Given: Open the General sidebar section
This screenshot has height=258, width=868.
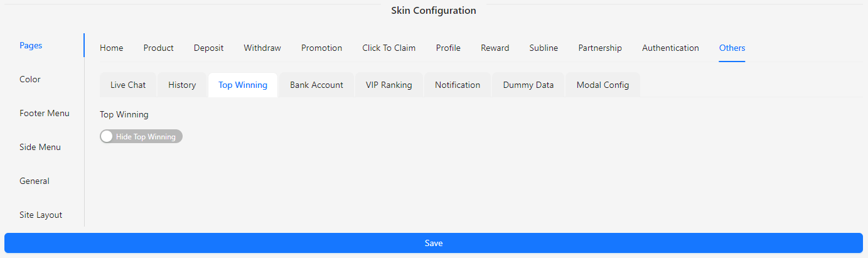Looking at the screenshot, I should coord(35,181).
